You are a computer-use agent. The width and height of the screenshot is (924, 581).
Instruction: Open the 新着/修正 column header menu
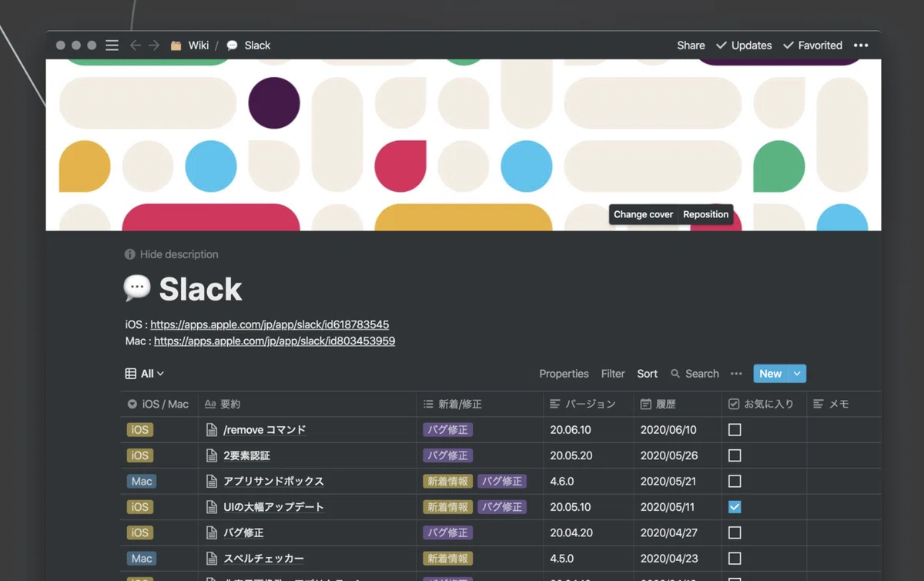pyautogui.click(x=480, y=404)
